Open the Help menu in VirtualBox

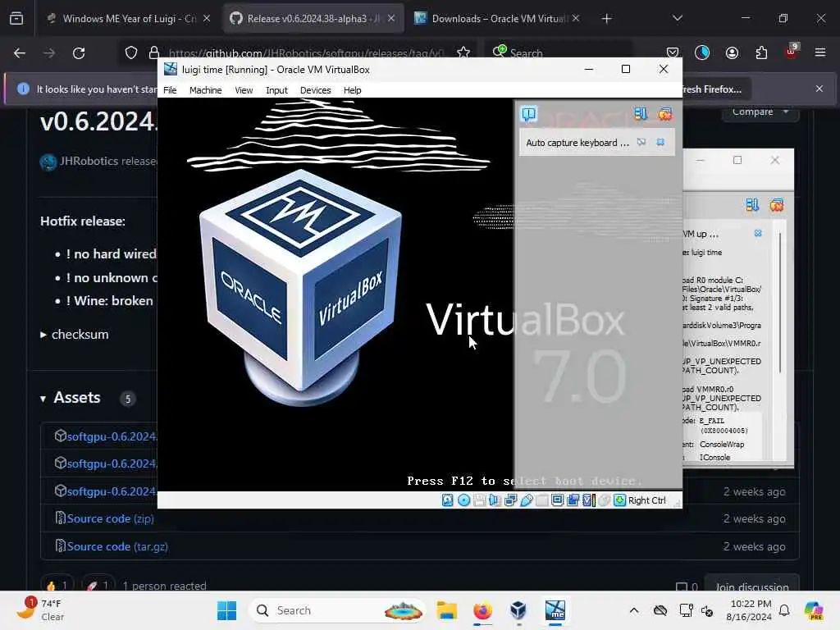(x=352, y=90)
